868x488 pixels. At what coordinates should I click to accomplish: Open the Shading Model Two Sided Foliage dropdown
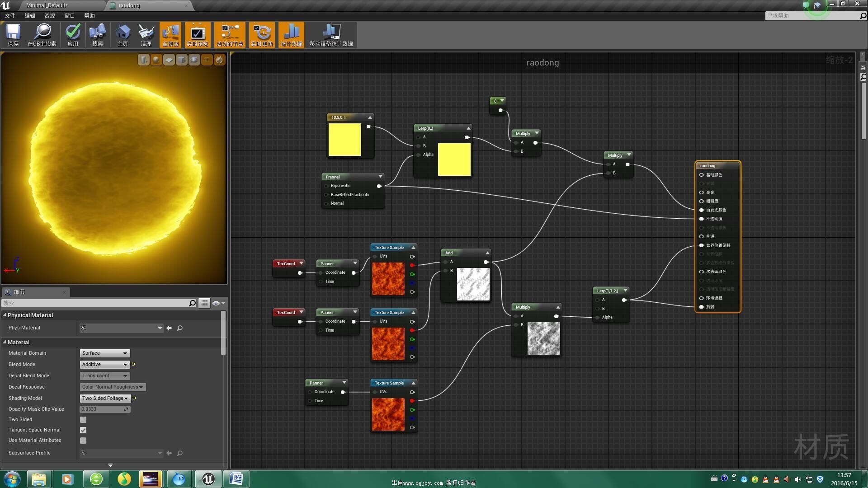pos(105,398)
